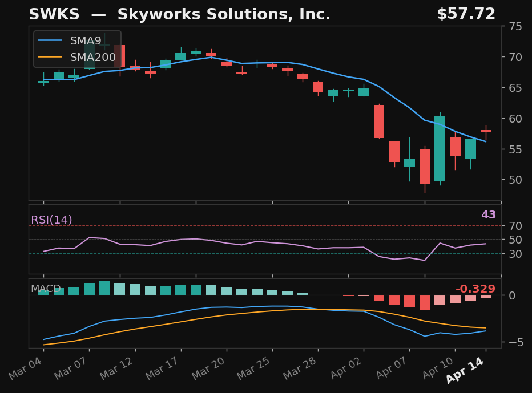Click the Mar 04 date label

[x=26, y=368]
